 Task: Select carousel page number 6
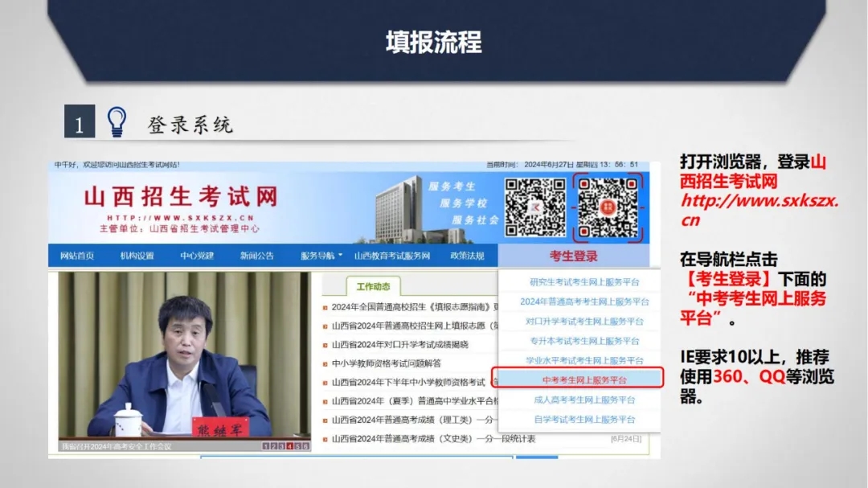tap(305, 446)
